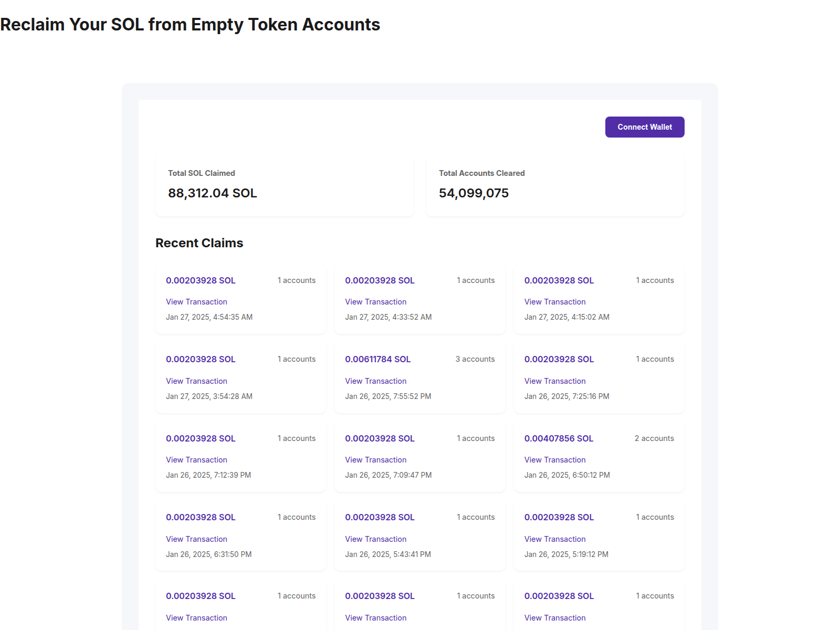Click the Jan 26, 2025, 7:09:47 PM timestamp

388,475
